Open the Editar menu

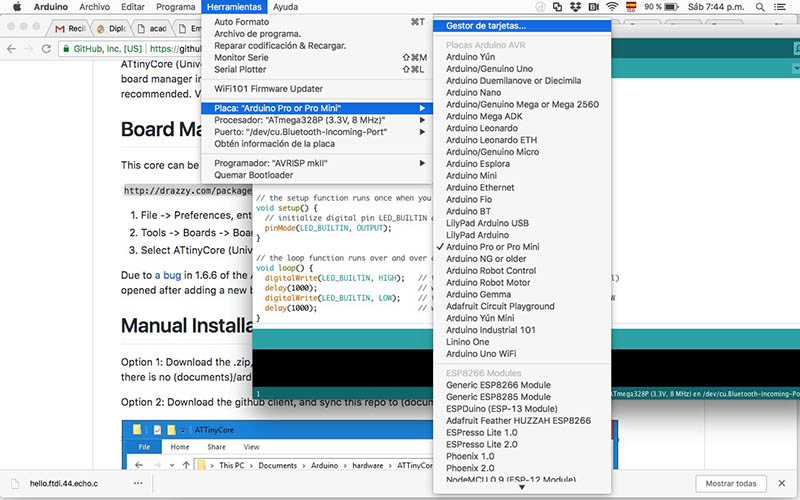pos(133,7)
